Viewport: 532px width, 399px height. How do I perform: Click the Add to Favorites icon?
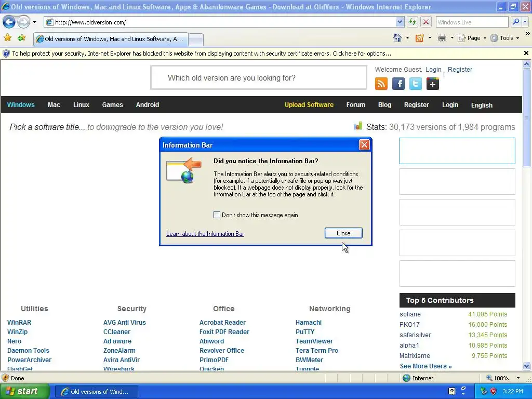coord(21,38)
